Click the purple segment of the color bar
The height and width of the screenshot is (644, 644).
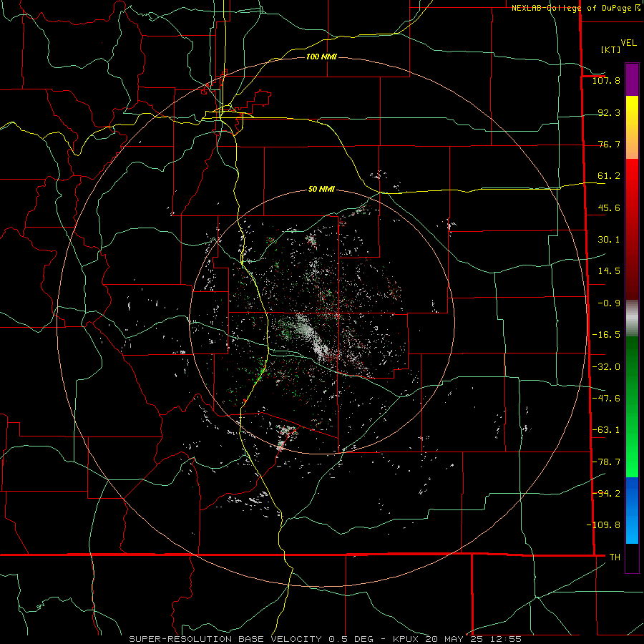point(632,79)
